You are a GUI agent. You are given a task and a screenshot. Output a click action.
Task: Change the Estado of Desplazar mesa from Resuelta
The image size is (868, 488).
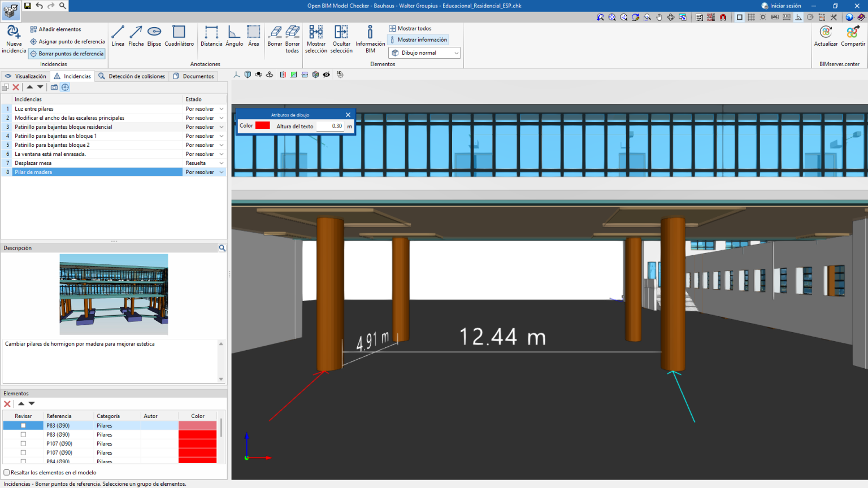click(x=221, y=163)
